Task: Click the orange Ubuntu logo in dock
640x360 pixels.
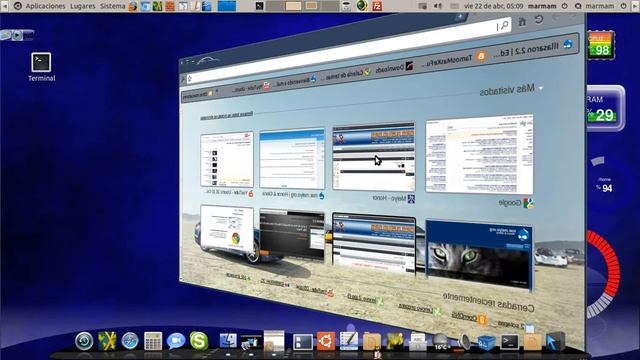Action: 326,341
